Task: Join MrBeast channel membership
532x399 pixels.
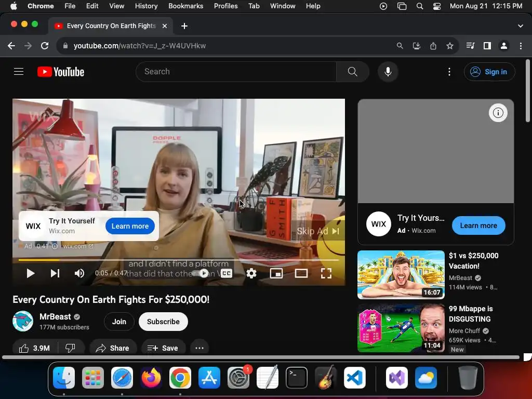Action: (119, 322)
